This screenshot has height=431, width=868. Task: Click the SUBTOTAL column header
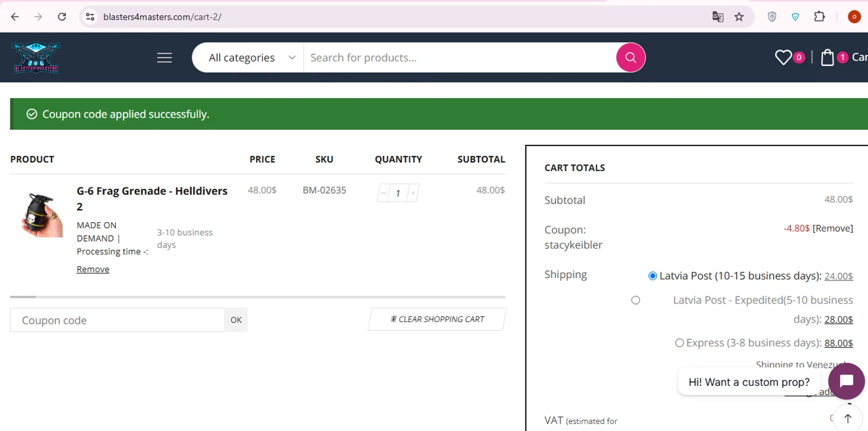coord(481,159)
